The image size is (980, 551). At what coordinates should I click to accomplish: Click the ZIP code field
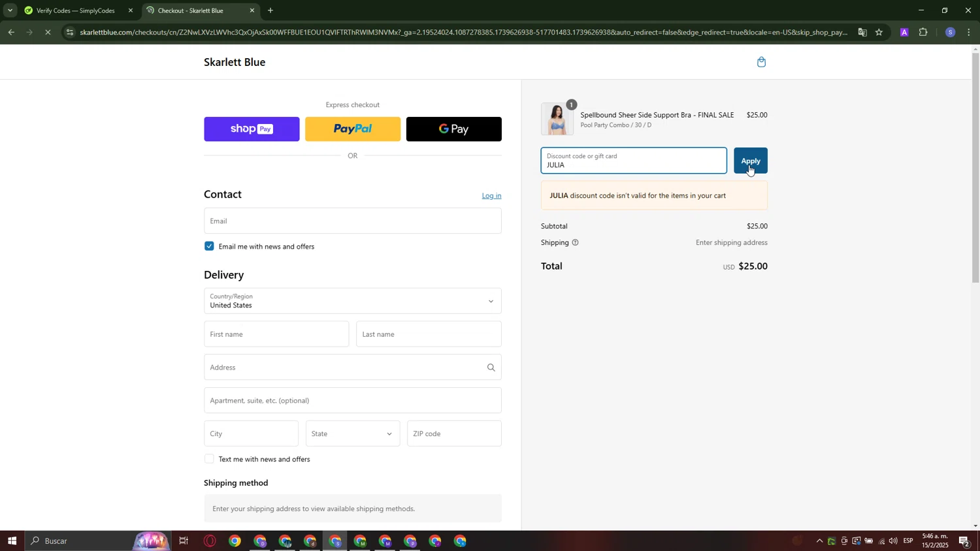coord(454,433)
